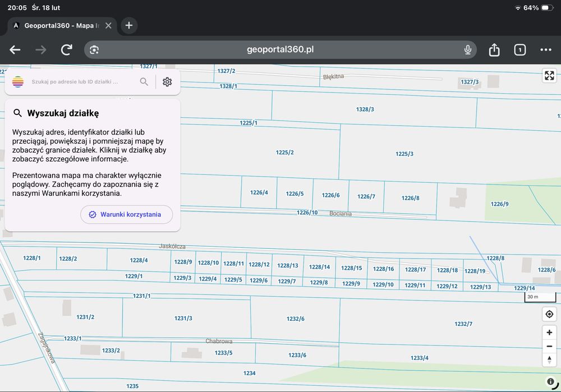Activate voice search microphone in address bar
The width and height of the screenshot is (561, 392).
click(x=467, y=50)
